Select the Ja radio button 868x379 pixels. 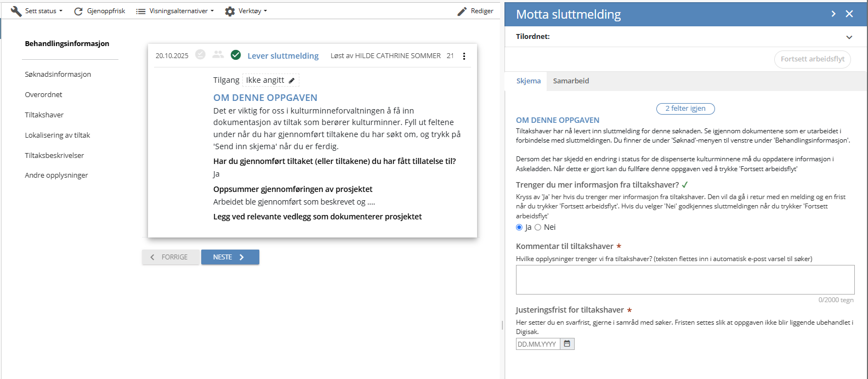coord(519,228)
